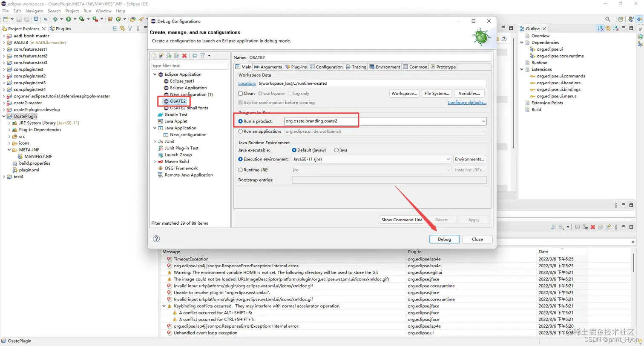Click the Restore Log icon in Error Log
This screenshot has width=644, height=346.
coord(608,227)
